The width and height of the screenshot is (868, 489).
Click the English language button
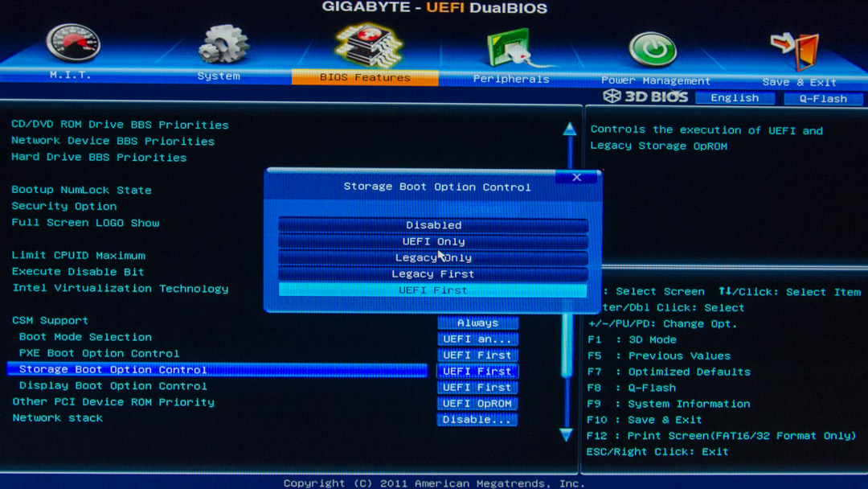coord(735,97)
